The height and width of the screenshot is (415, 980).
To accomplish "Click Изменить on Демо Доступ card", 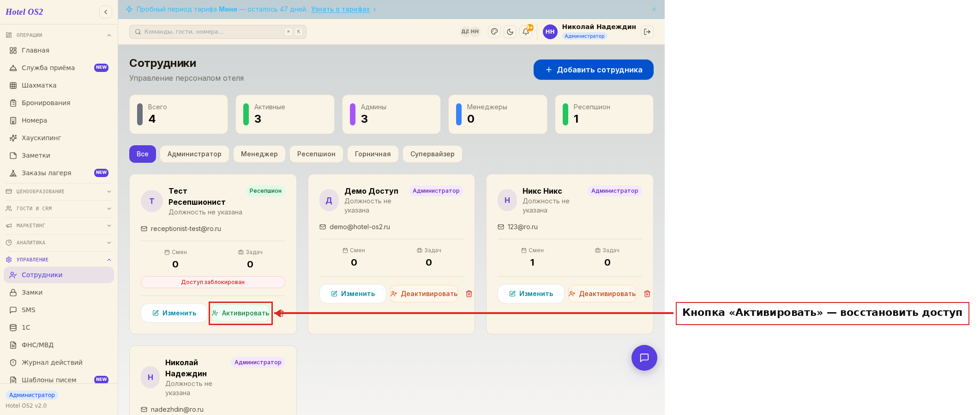I will (x=353, y=294).
